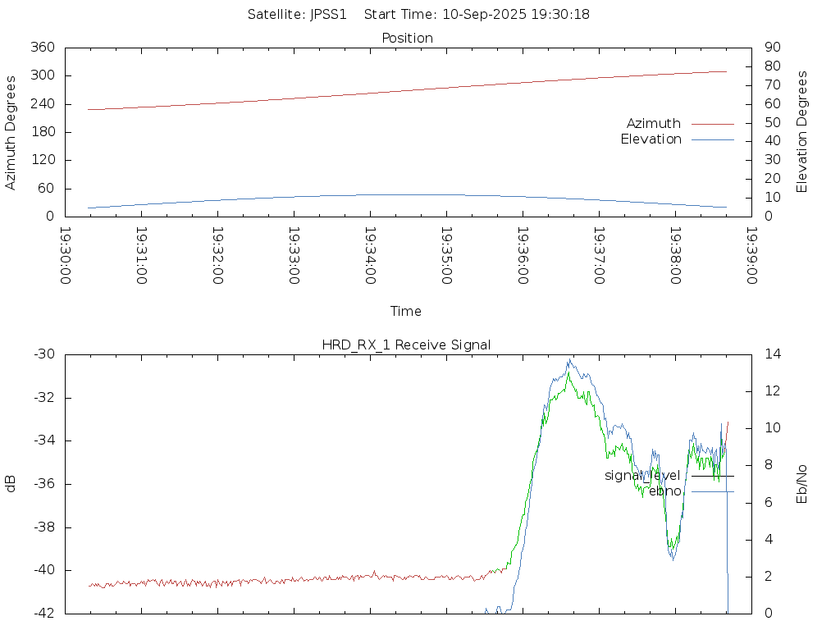Select the 6 Eb/No axis tick label

769,503
